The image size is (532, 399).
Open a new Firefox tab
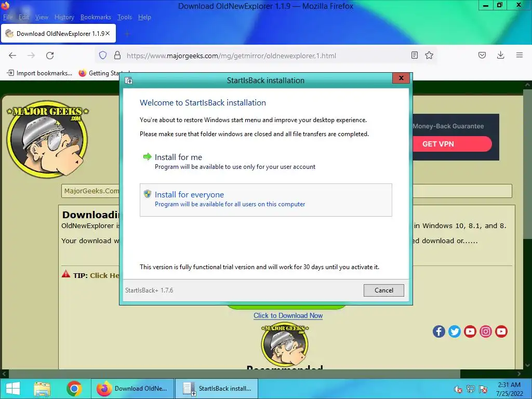pos(127,34)
